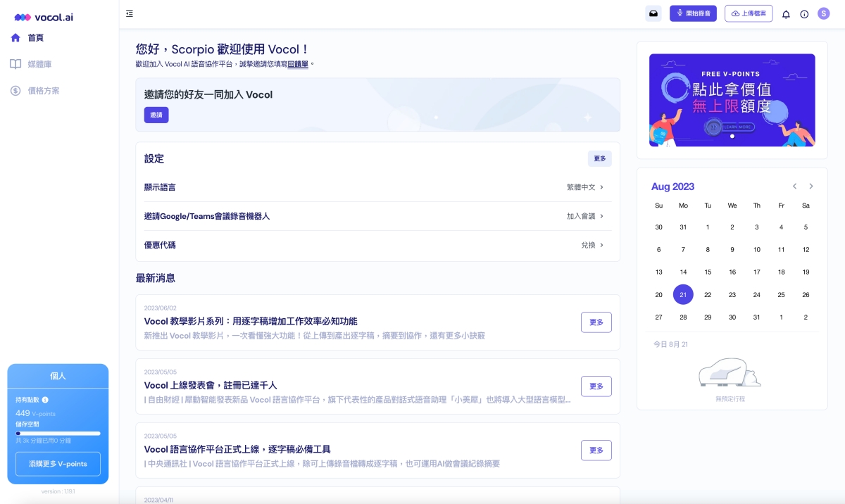The width and height of the screenshot is (845, 504).
Task: Click the free V-points promo banner
Action: pyautogui.click(x=732, y=100)
